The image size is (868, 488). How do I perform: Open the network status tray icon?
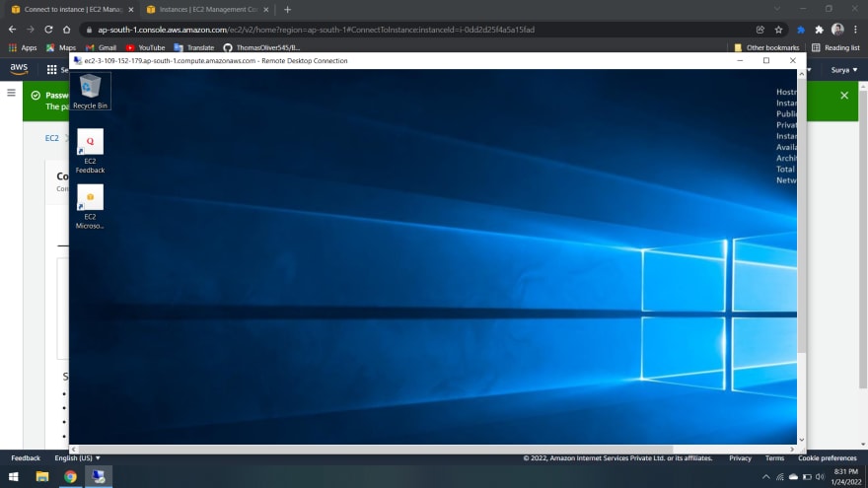780,477
